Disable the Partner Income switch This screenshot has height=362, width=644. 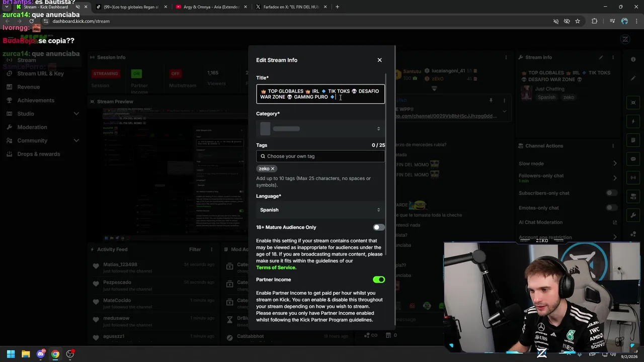point(379,280)
